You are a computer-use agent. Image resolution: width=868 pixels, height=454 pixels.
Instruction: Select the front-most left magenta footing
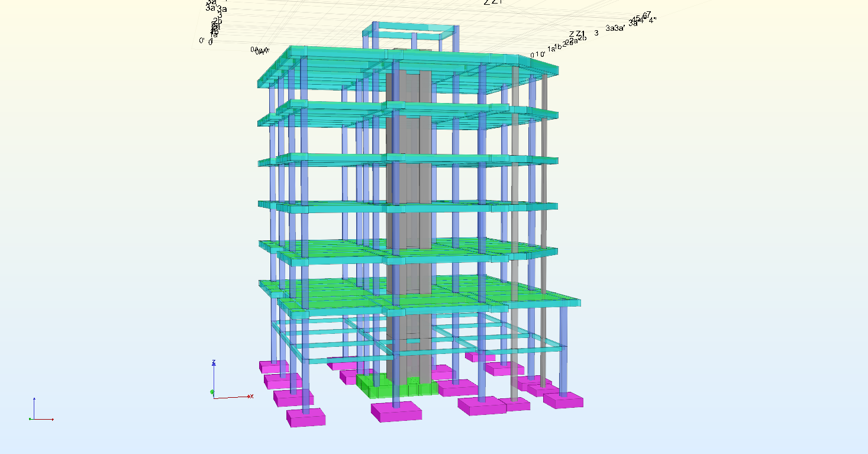pyautogui.click(x=306, y=417)
